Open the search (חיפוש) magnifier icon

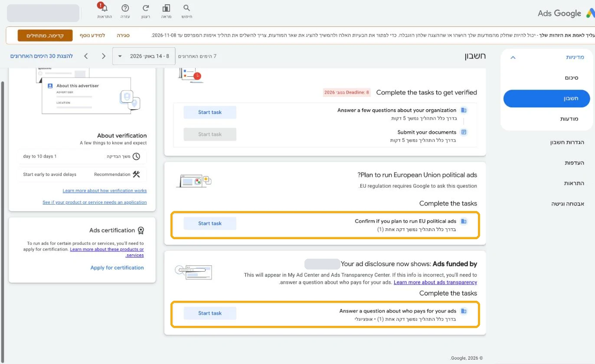(x=187, y=8)
